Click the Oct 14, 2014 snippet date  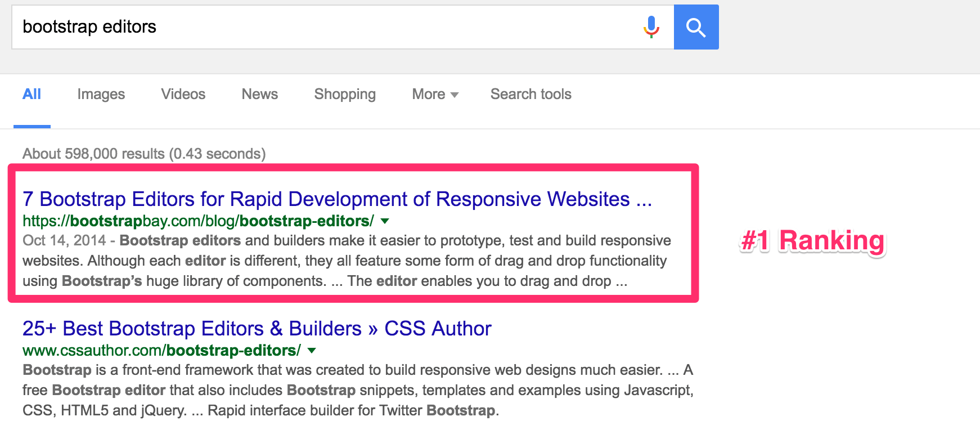click(x=64, y=241)
